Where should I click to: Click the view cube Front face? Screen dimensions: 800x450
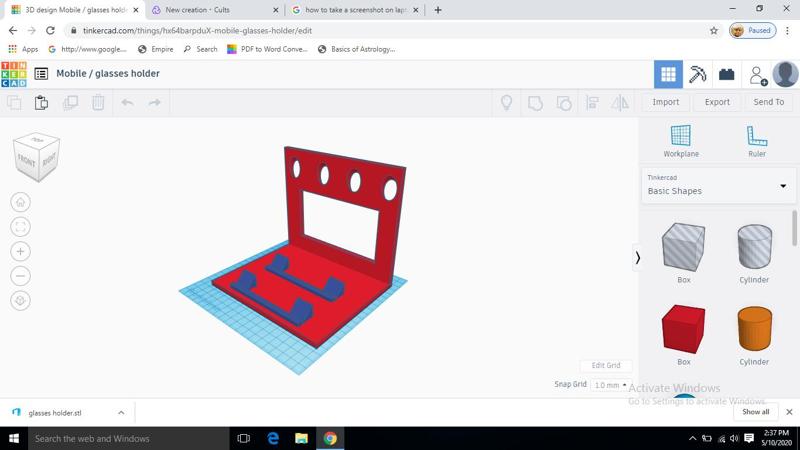[27, 161]
